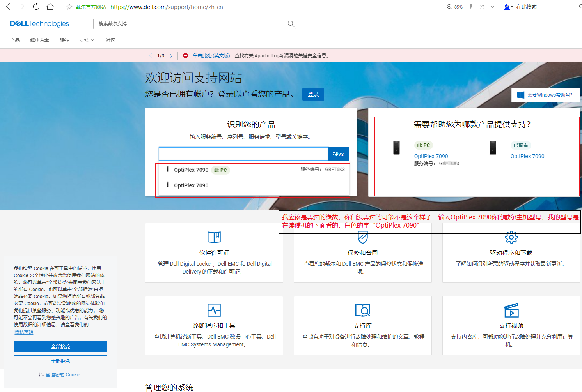Click the 驱动程序和下载 gear icon
Screen dimensions: 582x392
click(511, 237)
